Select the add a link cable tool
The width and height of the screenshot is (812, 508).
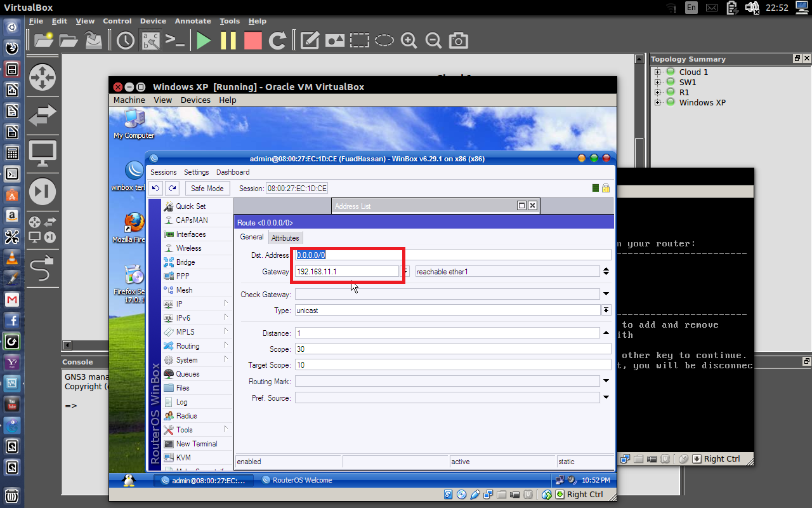coord(43,267)
